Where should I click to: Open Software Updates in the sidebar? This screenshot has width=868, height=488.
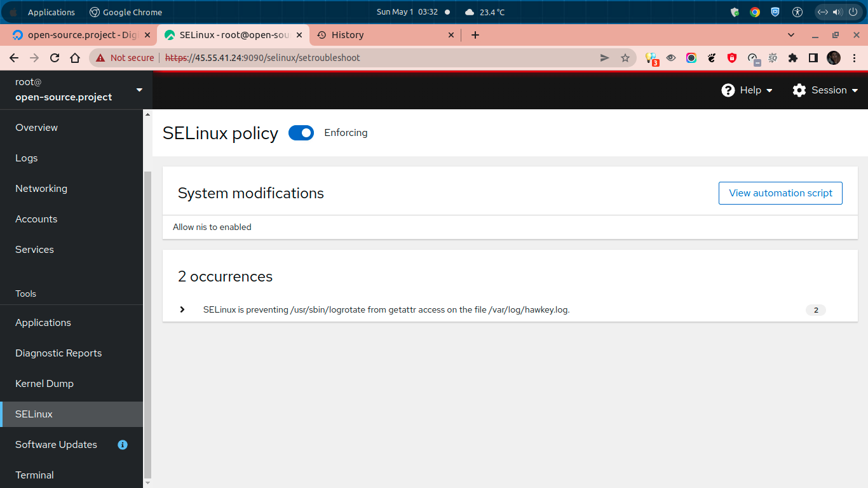71,445
